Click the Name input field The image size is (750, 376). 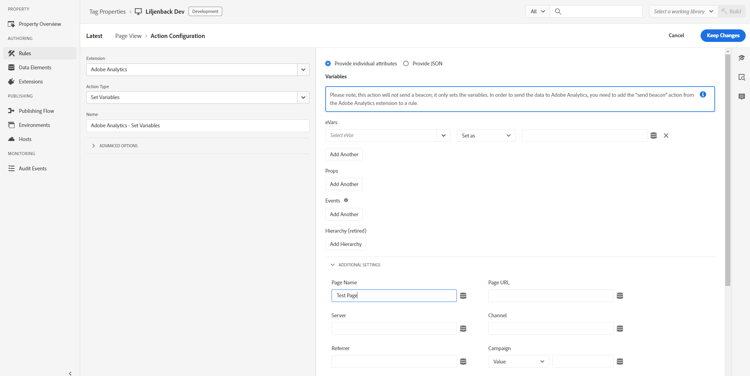coord(198,125)
